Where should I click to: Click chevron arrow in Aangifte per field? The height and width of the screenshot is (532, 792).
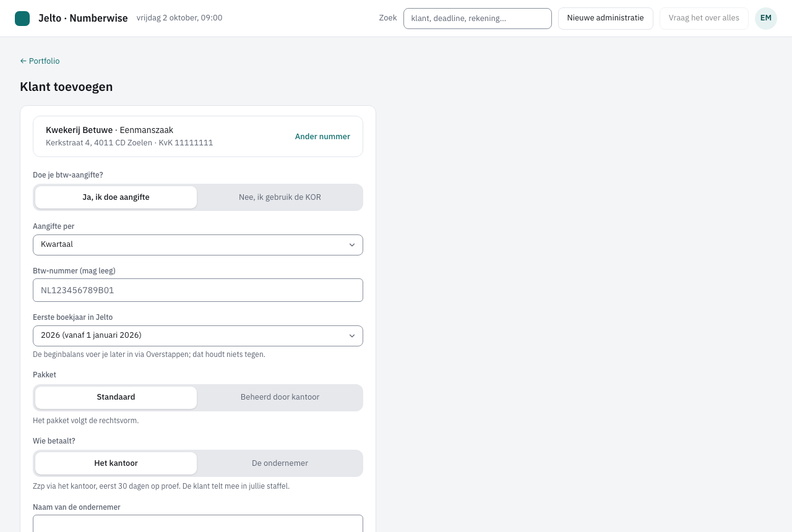[352, 245]
